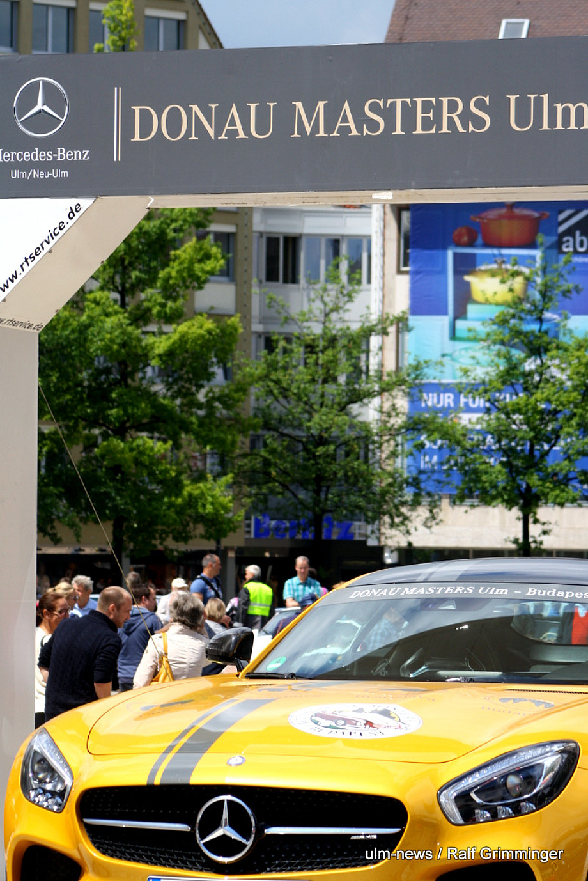Select the car's right-side headlight

(508, 782)
